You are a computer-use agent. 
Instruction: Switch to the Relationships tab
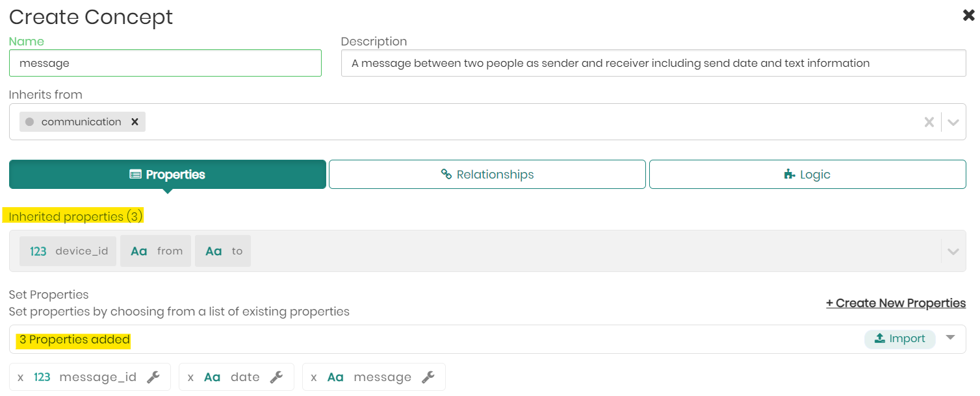pos(487,175)
